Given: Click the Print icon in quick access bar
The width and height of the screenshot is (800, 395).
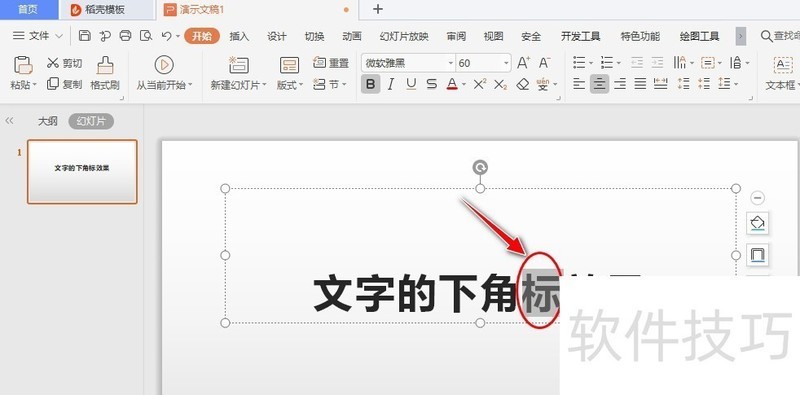Looking at the screenshot, I should point(125,36).
